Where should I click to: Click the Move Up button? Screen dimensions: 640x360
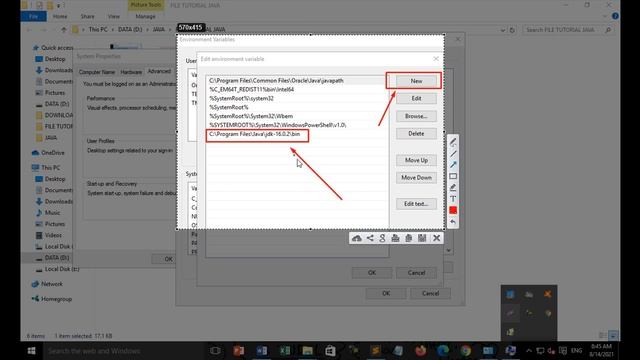416,160
